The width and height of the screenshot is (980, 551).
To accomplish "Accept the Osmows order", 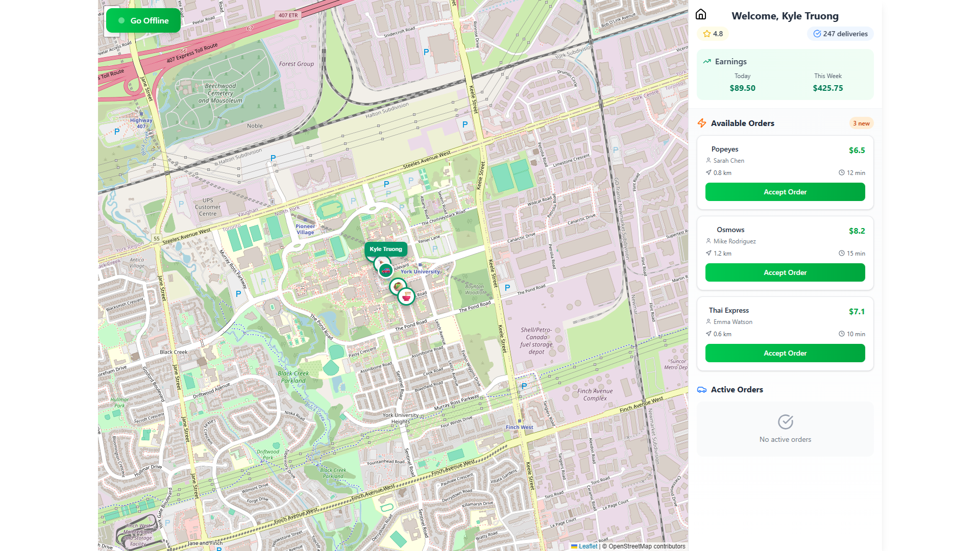I will click(785, 272).
